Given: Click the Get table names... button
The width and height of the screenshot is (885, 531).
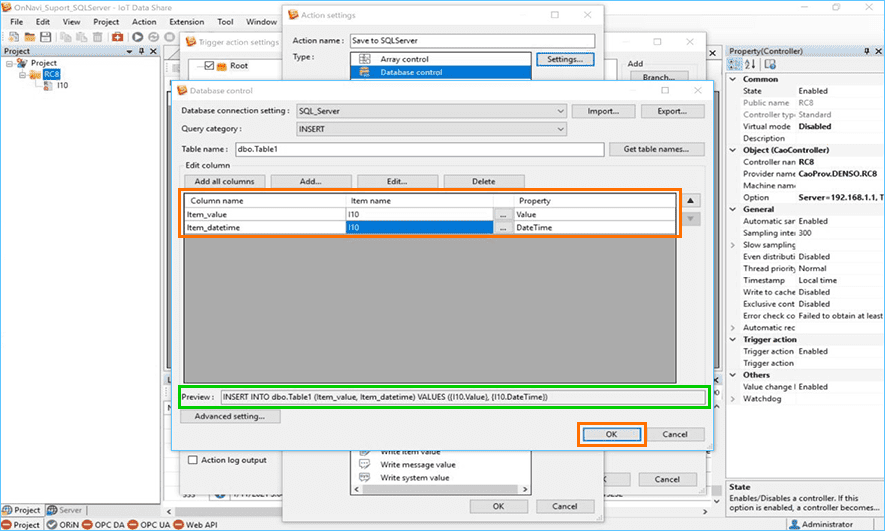Looking at the screenshot, I should [656, 149].
